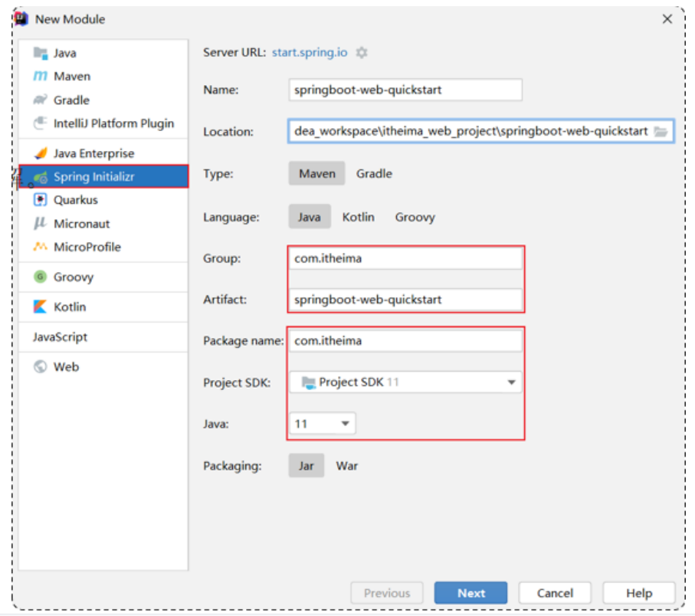Screen dimensions: 695x616
Task: Click the Next button
Action: (470, 592)
